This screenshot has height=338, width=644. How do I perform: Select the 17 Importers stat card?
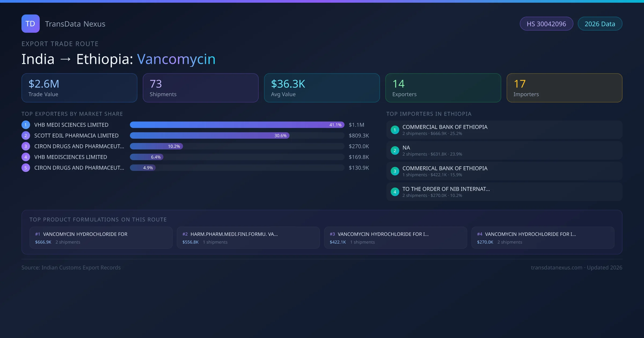coord(564,88)
